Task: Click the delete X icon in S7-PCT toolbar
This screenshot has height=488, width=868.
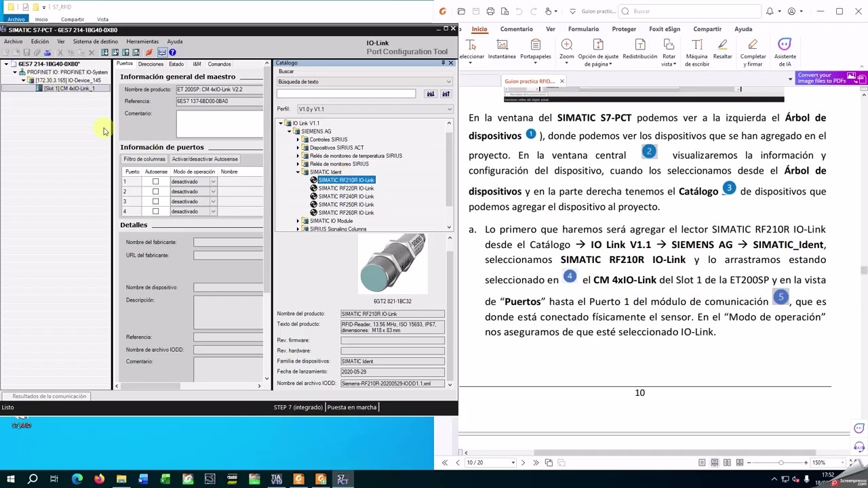Action: pyautogui.click(x=92, y=52)
